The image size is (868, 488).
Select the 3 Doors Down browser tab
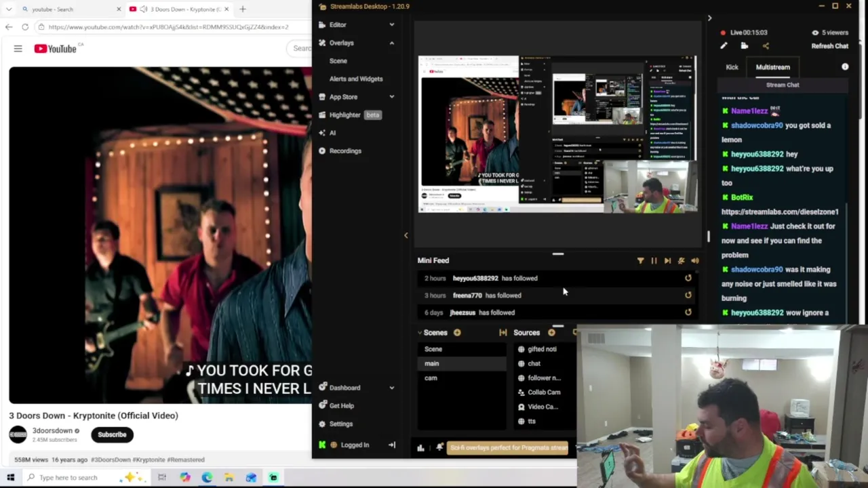pyautogui.click(x=180, y=9)
